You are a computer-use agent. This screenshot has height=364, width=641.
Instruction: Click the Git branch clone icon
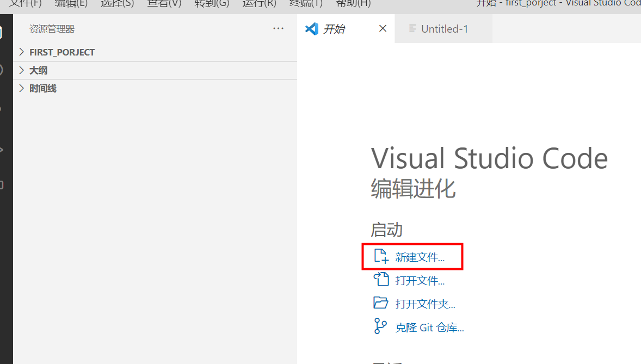point(380,326)
